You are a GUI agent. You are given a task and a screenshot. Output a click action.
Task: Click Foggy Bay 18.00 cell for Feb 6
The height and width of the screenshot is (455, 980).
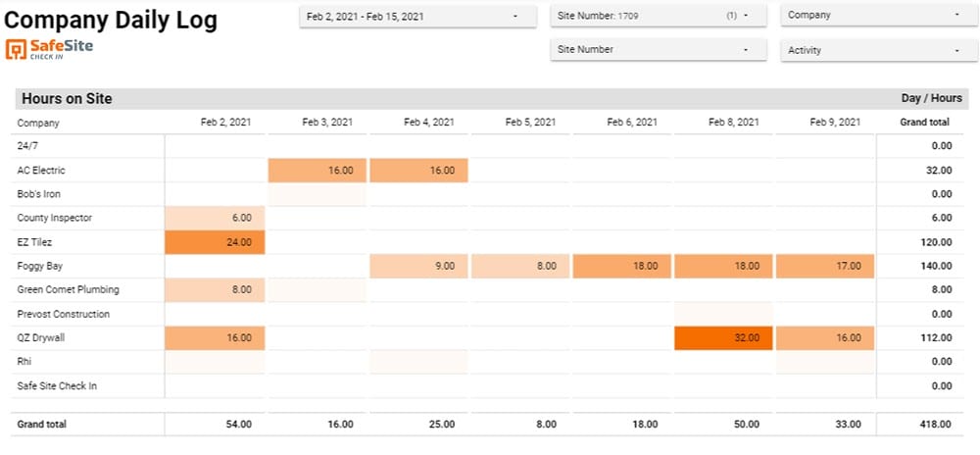tap(622, 267)
